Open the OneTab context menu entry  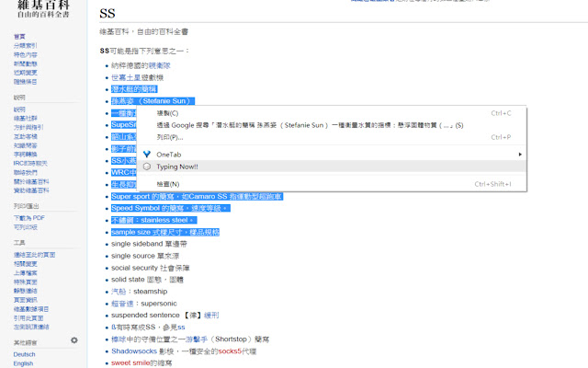(x=332, y=155)
